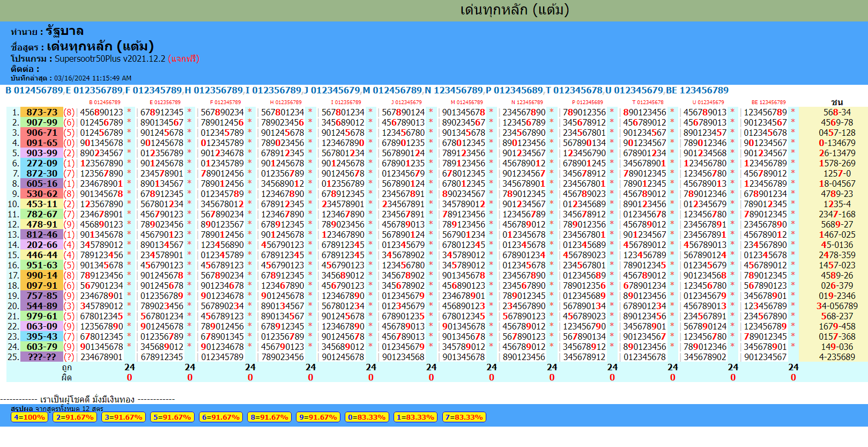This screenshot has width=868, height=447.
Task: Select draw result 782-67 in row 11
Action: [42, 214]
